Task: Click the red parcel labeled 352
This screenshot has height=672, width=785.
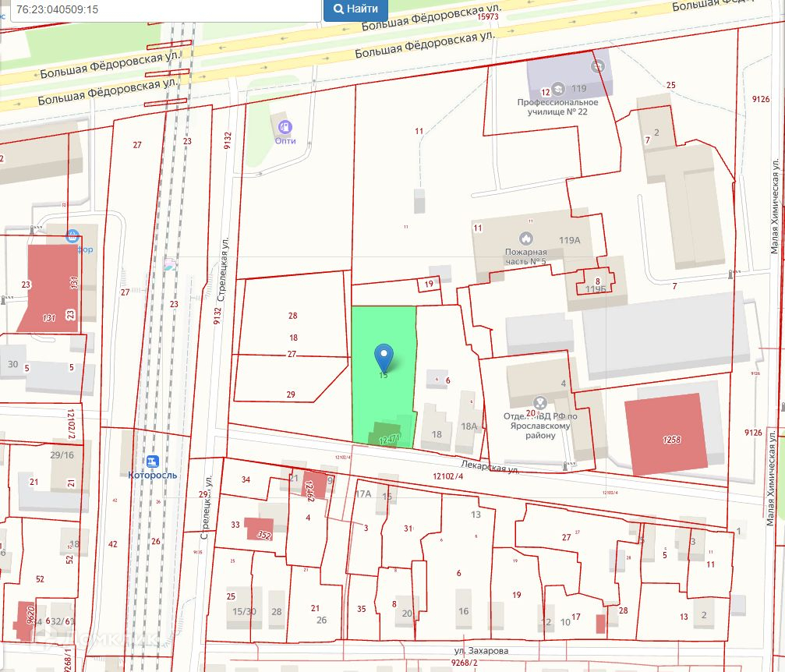Action: coord(260,529)
